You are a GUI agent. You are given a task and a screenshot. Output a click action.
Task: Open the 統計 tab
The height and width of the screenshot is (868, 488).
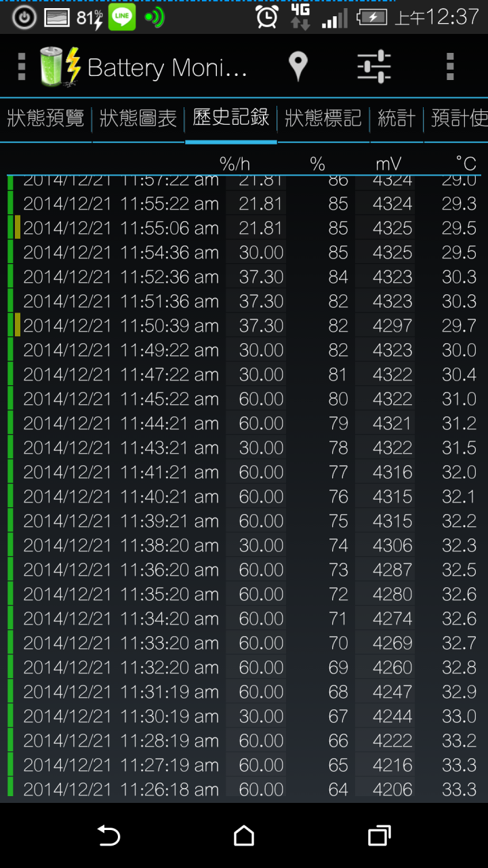(x=396, y=119)
